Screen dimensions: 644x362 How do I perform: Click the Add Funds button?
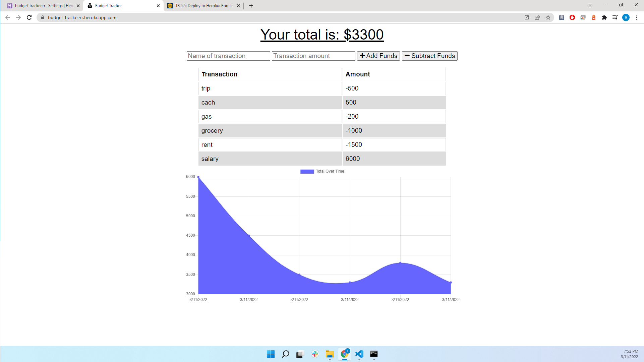378,56
